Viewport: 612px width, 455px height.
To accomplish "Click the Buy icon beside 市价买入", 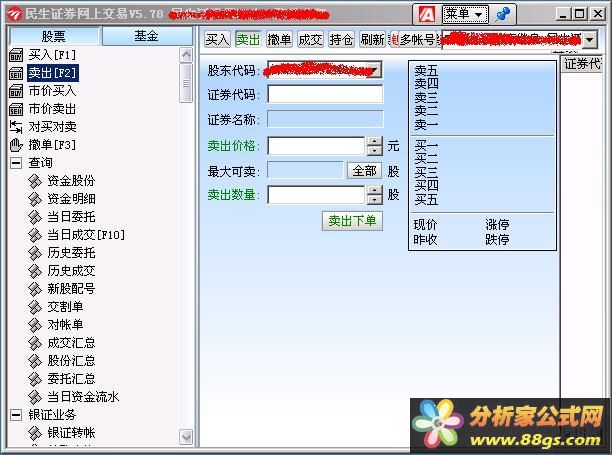I will [x=16, y=91].
